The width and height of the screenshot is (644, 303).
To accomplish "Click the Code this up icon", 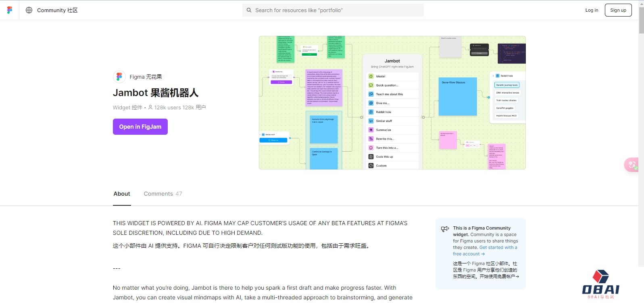I will tap(371, 157).
